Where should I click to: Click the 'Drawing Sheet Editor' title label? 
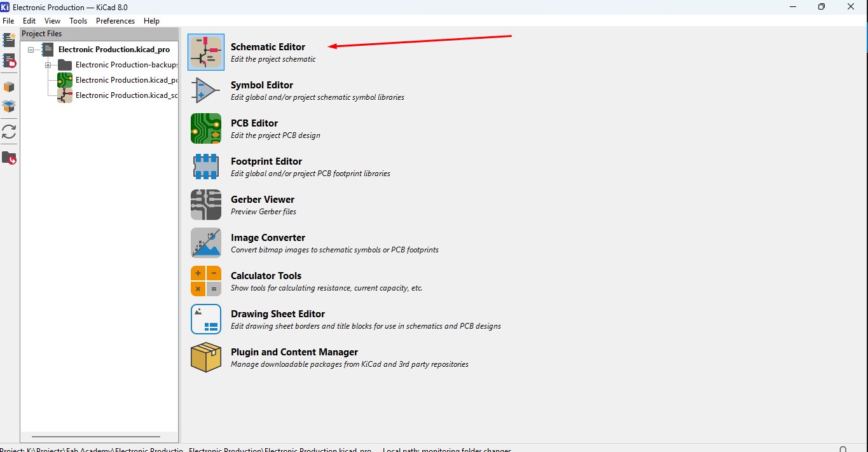pyautogui.click(x=278, y=314)
